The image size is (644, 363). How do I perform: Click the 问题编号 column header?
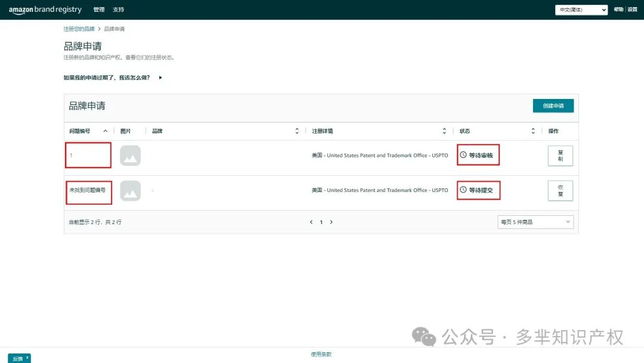tap(80, 131)
